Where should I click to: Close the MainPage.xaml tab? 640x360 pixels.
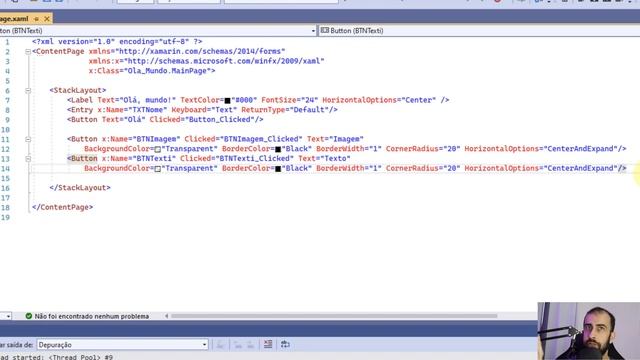click(x=47, y=19)
